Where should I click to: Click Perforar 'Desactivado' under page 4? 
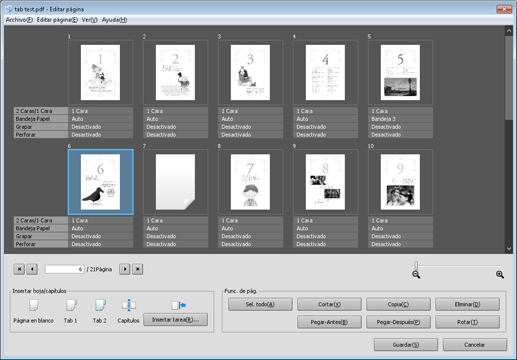[x=325, y=135]
